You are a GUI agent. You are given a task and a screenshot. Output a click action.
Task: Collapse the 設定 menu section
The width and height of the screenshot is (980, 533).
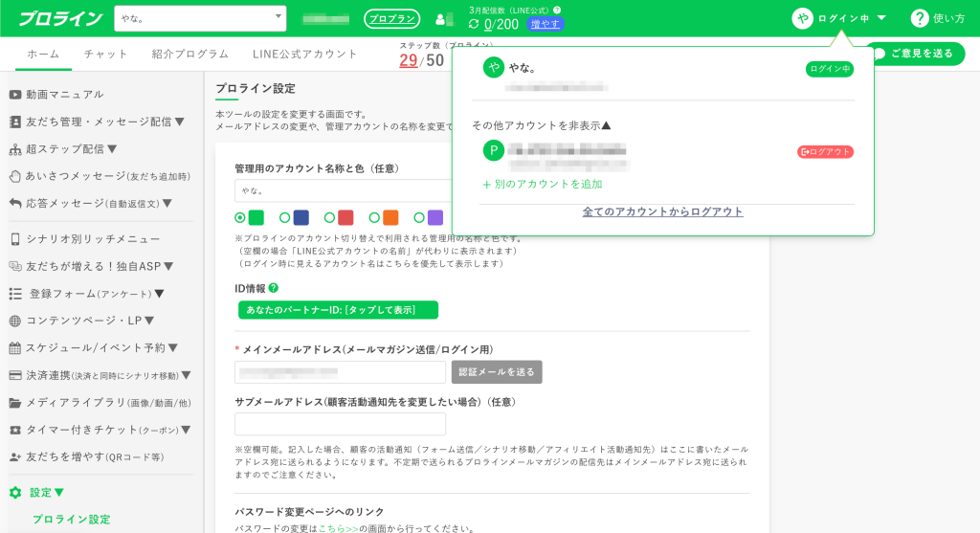[47, 493]
